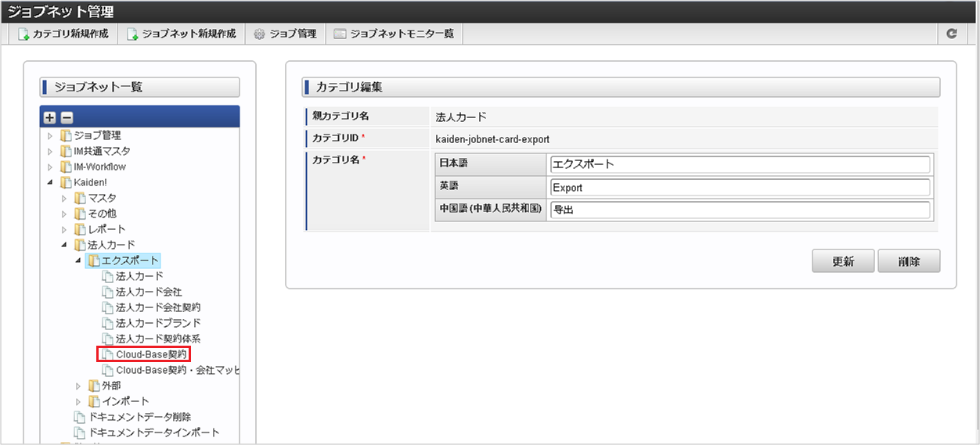Open the 法人カード会社 jobnet
Viewport: 980px width, 445px height.
coord(149,292)
